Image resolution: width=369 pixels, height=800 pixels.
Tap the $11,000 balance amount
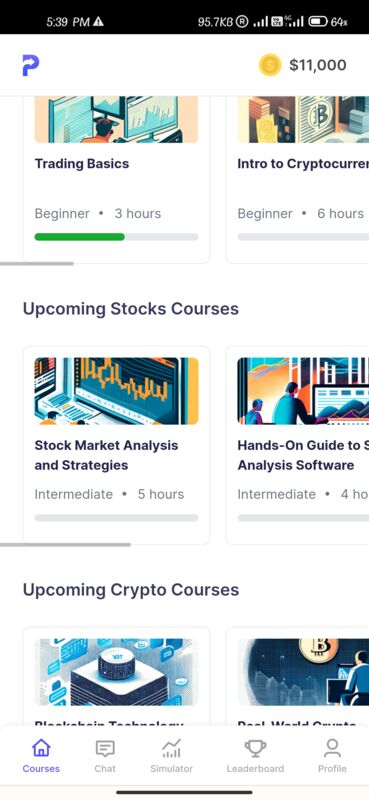[x=317, y=65]
